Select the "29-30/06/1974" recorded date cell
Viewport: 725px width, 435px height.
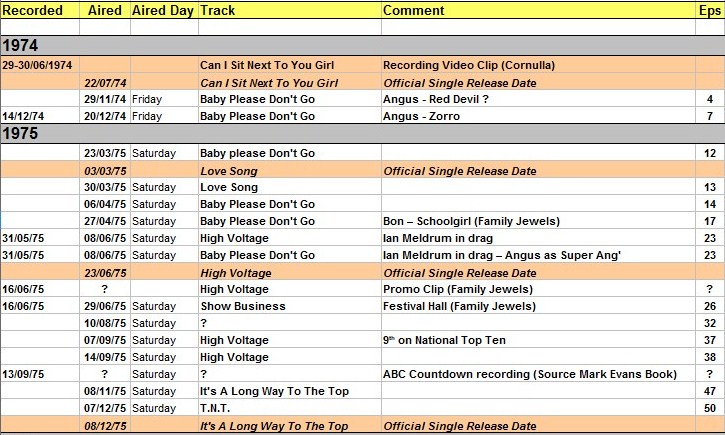40,65
